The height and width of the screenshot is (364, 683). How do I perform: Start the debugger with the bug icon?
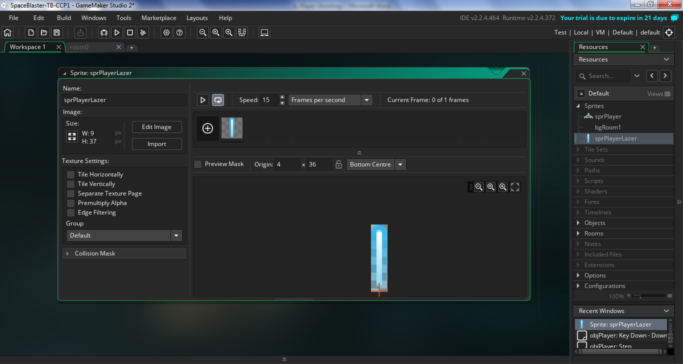[104, 33]
